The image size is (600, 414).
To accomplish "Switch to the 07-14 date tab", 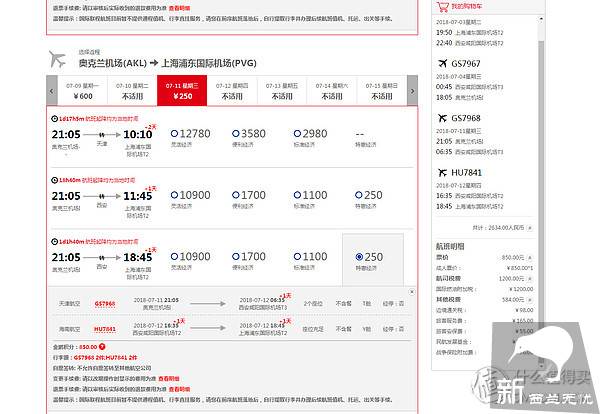I will coord(332,91).
